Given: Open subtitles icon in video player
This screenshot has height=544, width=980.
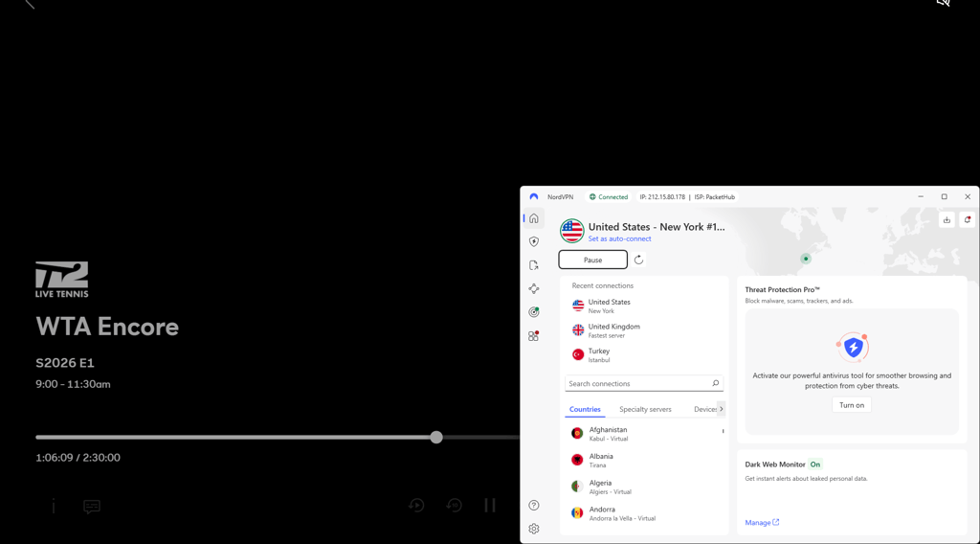Looking at the screenshot, I should tap(92, 507).
